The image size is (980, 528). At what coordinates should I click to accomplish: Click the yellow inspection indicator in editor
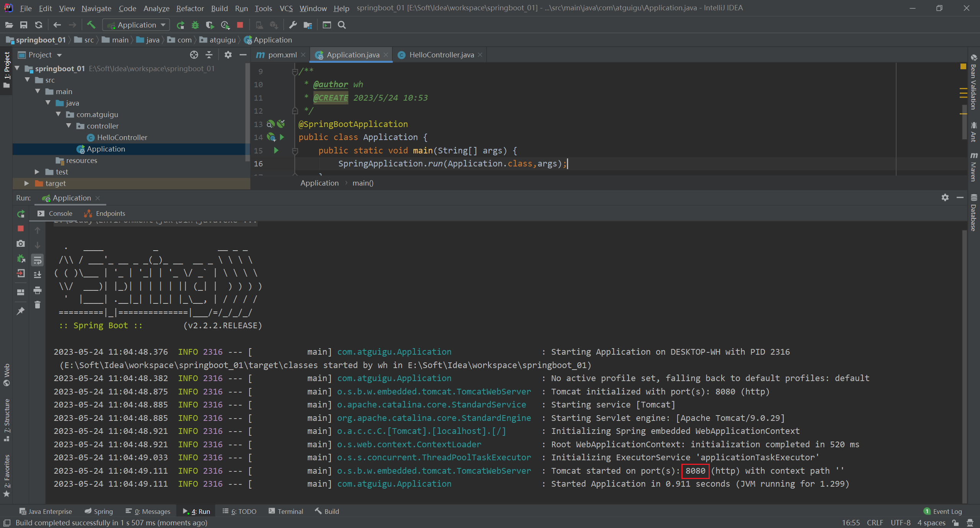pyautogui.click(x=963, y=67)
